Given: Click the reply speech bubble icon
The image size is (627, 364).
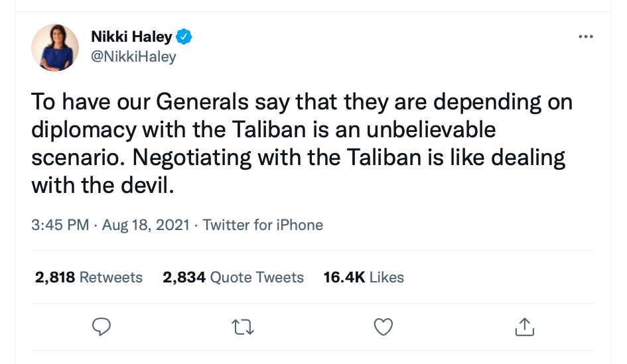Looking at the screenshot, I should tap(101, 326).
